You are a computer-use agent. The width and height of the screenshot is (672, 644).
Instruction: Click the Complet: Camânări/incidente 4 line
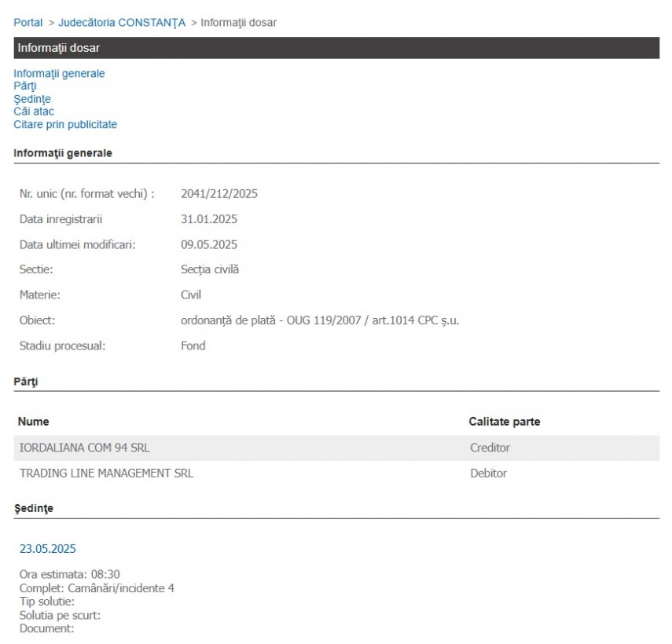click(x=97, y=588)
